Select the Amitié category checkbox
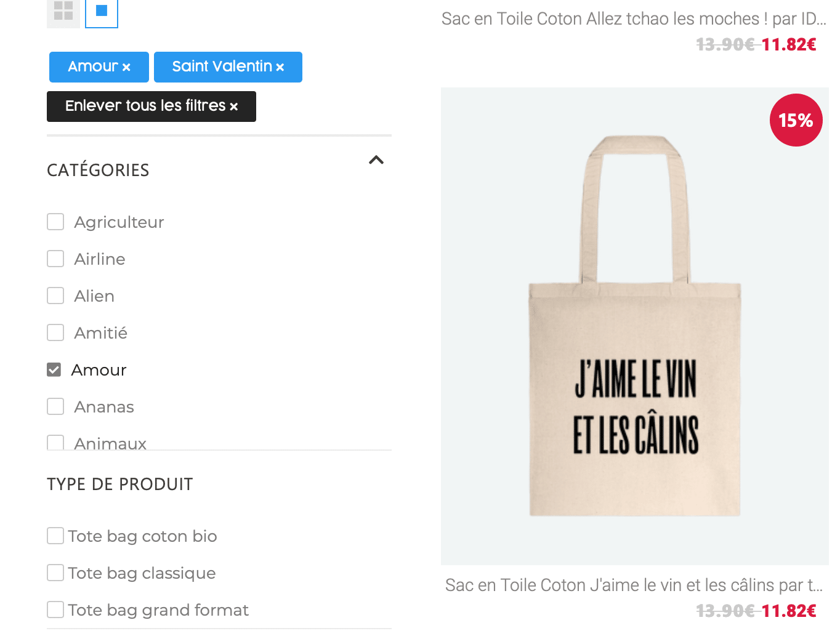The image size is (840, 644). click(55, 332)
